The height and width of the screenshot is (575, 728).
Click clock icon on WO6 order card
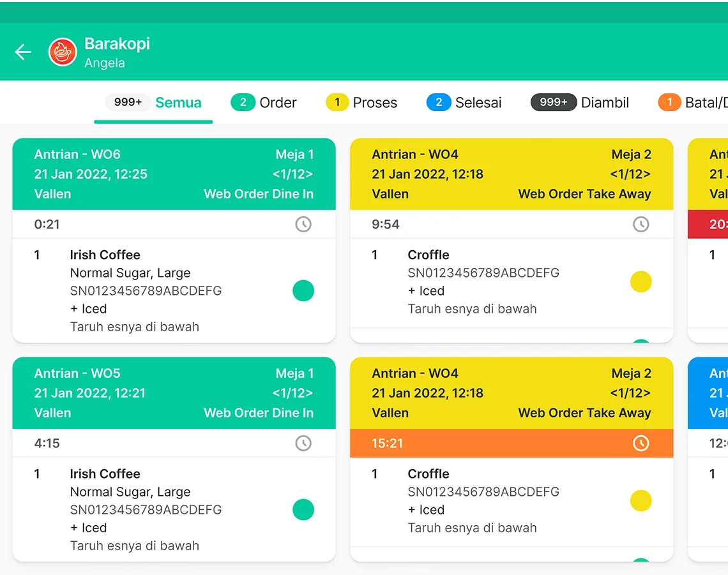coord(303,224)
